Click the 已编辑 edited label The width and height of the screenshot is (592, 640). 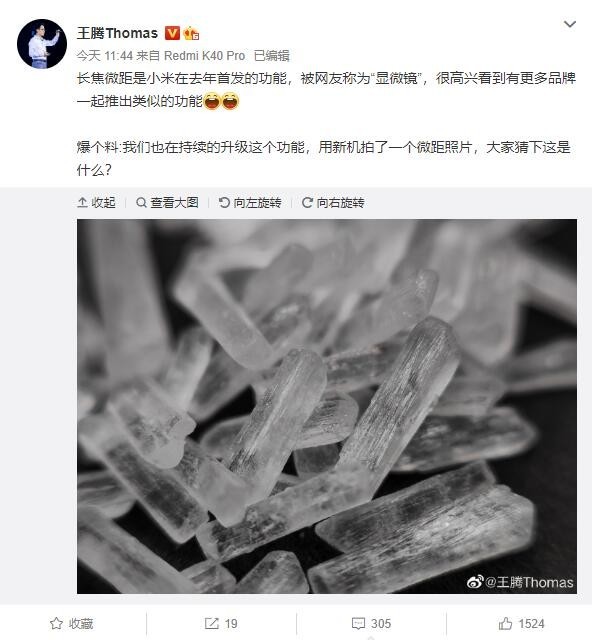click(x=272, y=56)
